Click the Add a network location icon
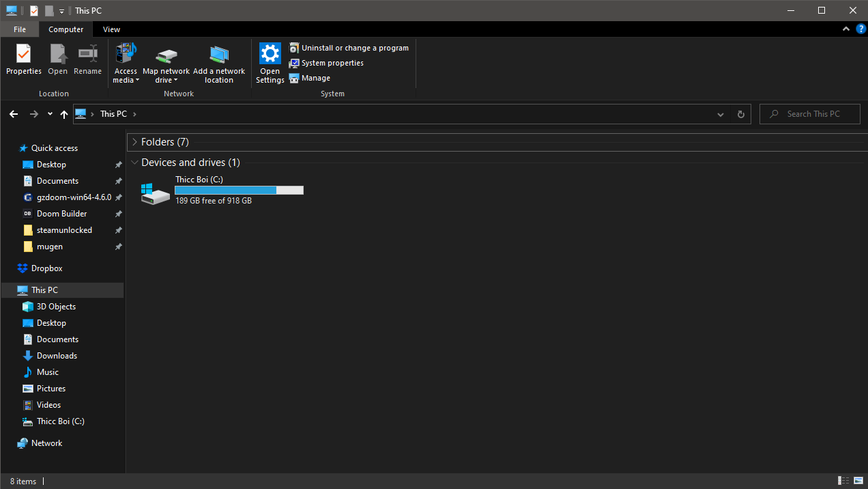 (x=219, y=55)
